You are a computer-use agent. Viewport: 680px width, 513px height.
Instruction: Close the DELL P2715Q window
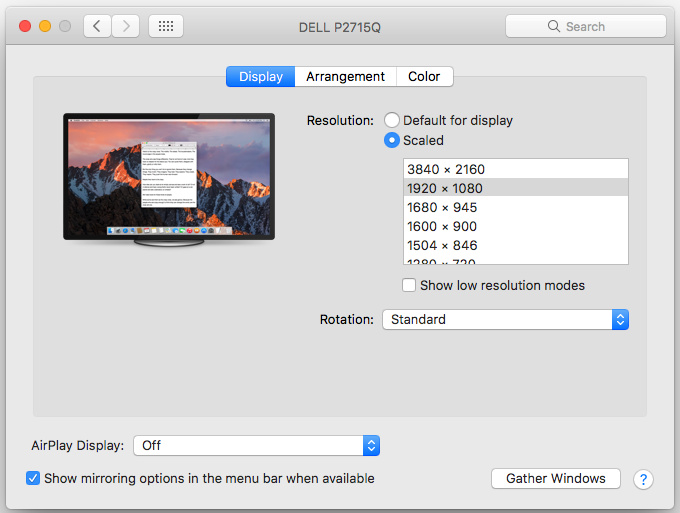25,26
